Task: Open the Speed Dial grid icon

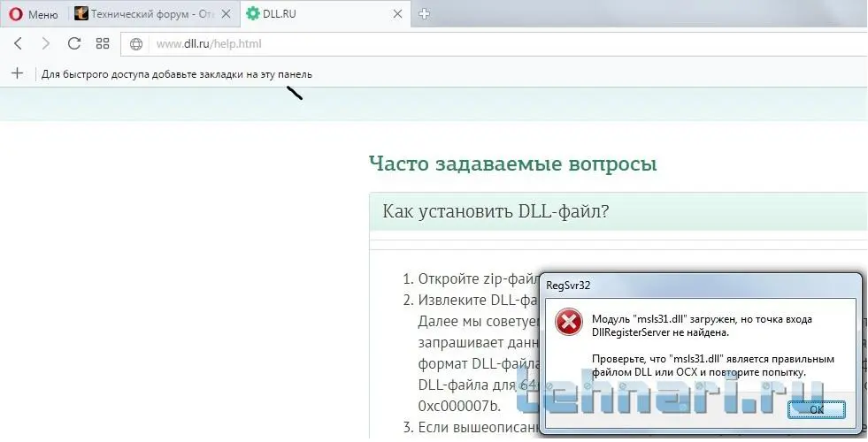Action: click(103, 43)
